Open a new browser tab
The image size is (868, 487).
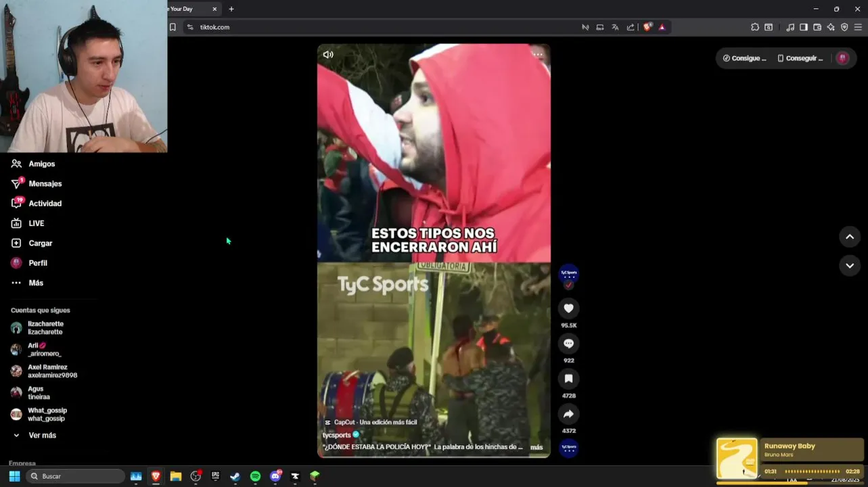(x=231, y=9)
